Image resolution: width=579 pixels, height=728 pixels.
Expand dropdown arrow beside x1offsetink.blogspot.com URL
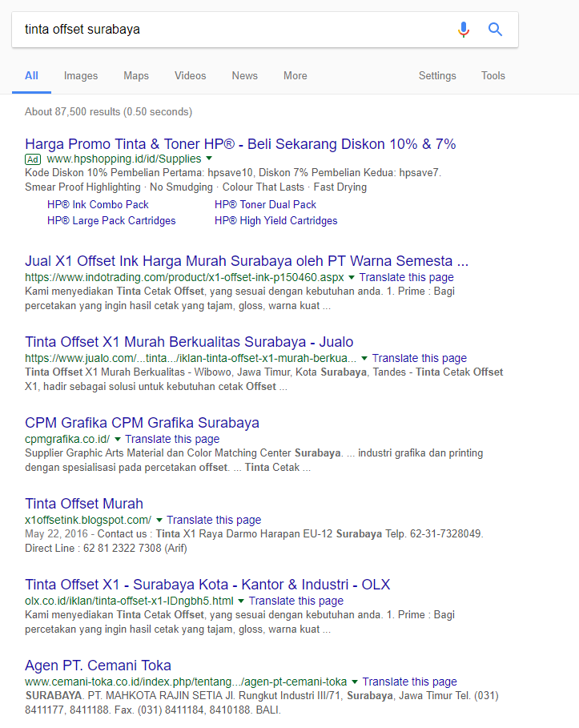point(159,520)
